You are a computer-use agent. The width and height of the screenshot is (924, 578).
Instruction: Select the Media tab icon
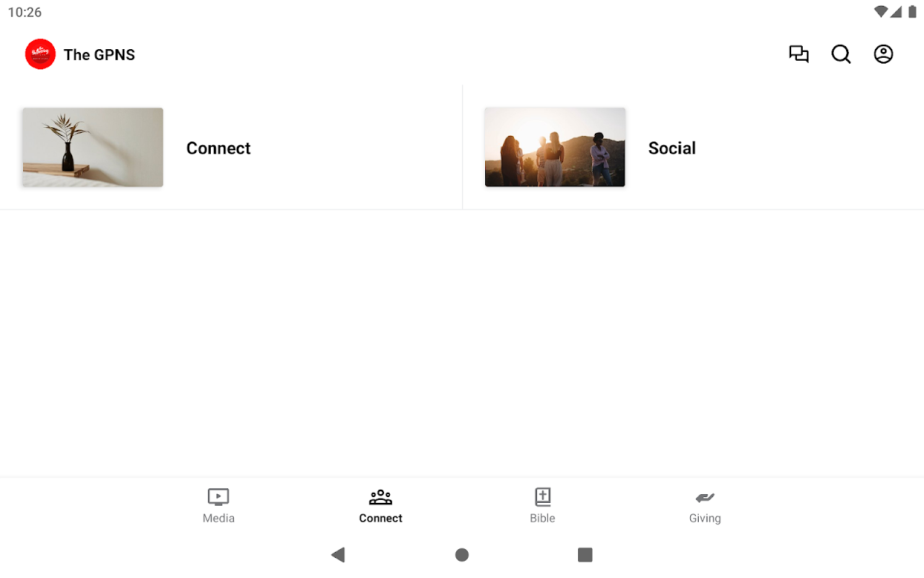tap(219, 497)
